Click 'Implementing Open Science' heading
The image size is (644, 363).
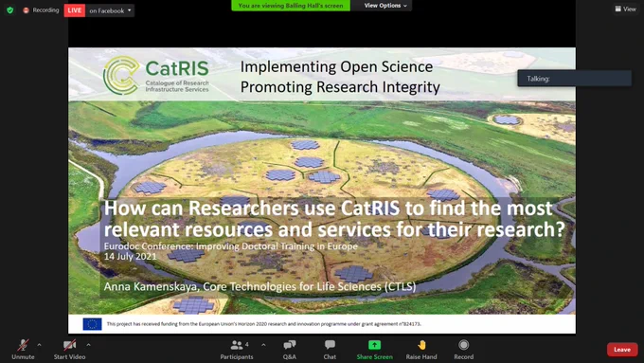click(336, 67)
